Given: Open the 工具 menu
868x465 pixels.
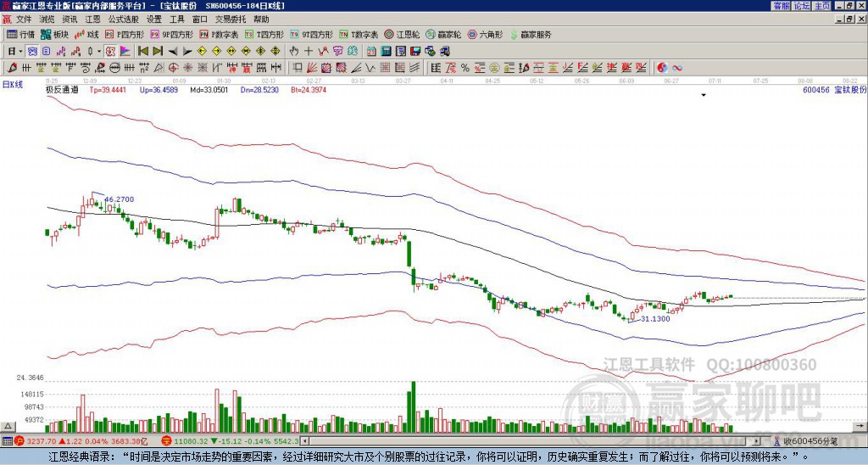Looking at the screenshot, I should (177, 20).
